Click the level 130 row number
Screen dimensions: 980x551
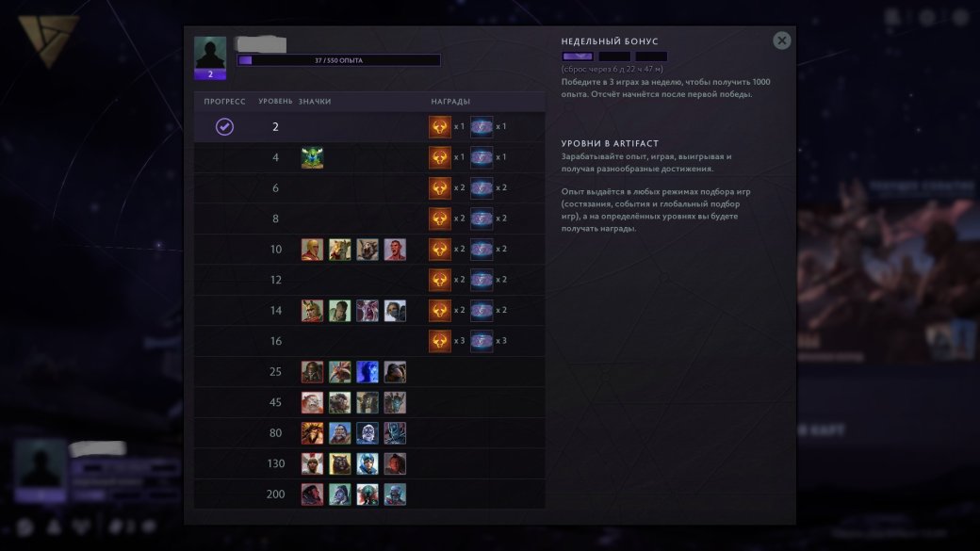275,463
